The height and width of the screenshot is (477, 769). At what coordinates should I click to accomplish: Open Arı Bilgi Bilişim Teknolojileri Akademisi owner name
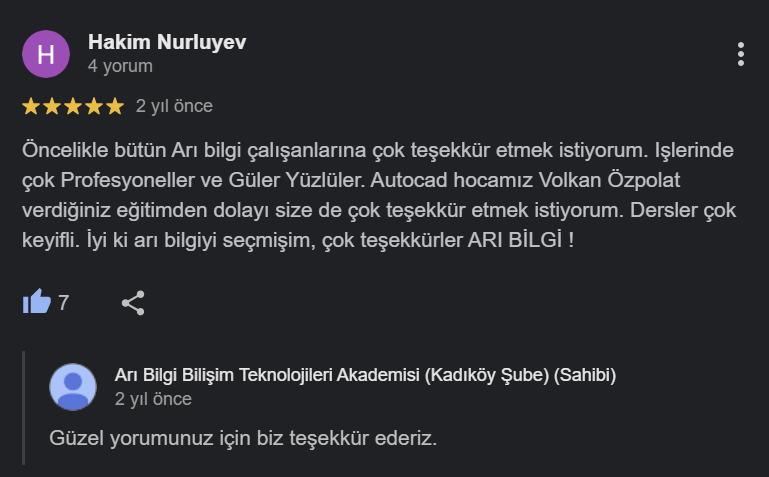click(x=365, y=376)
